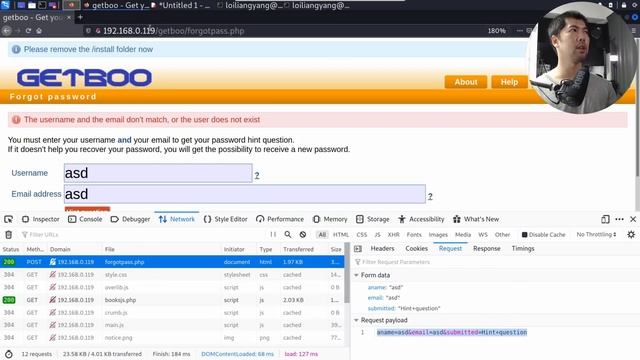Image resolution: width=640 pixels, height=360 pixels.
Task: Switch to the Response tab
Action: (x=487, y=249)
